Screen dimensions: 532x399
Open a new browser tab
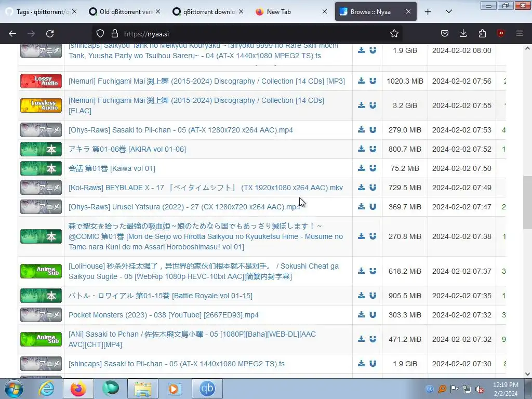coord(428,11)
